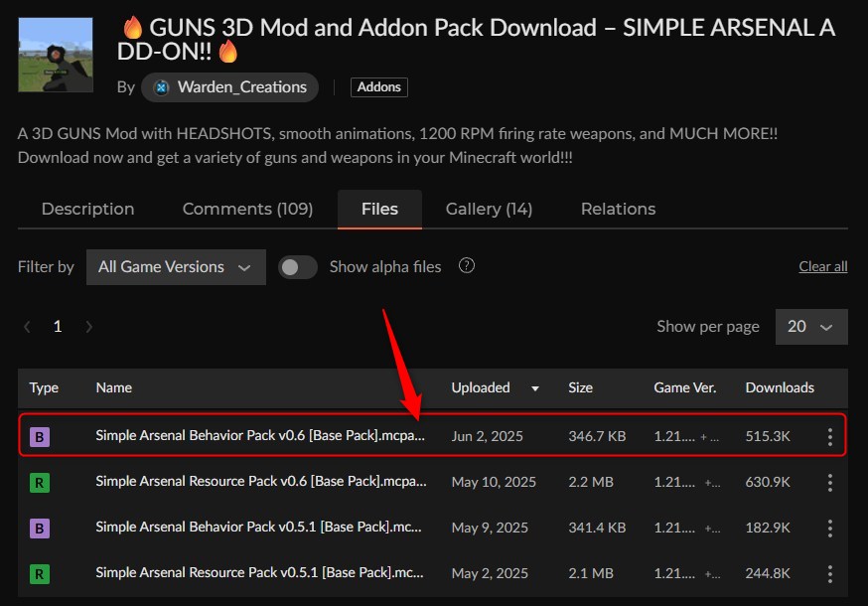Click the Addons category label
Screen dimensions: 868x606
pos(378,86)
